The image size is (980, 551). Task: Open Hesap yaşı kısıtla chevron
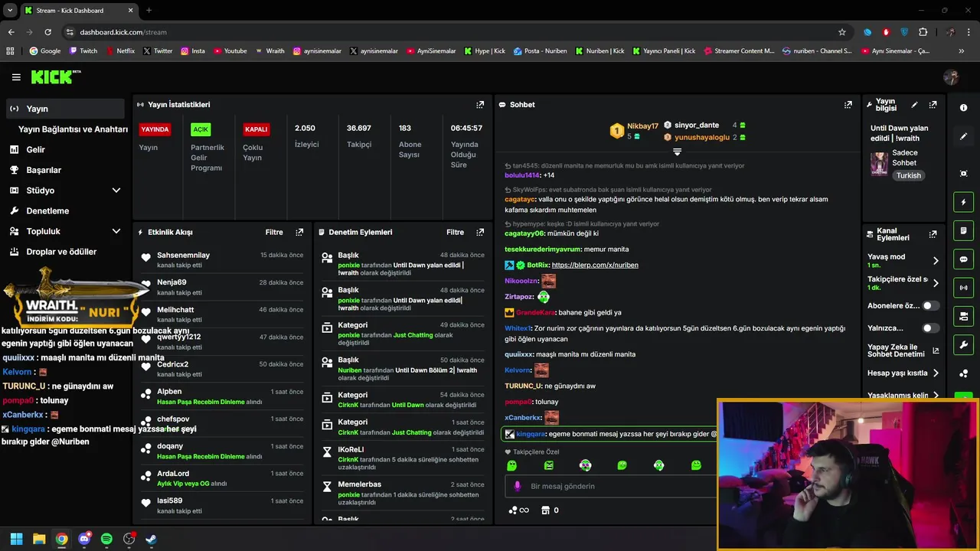coord(936,373)
